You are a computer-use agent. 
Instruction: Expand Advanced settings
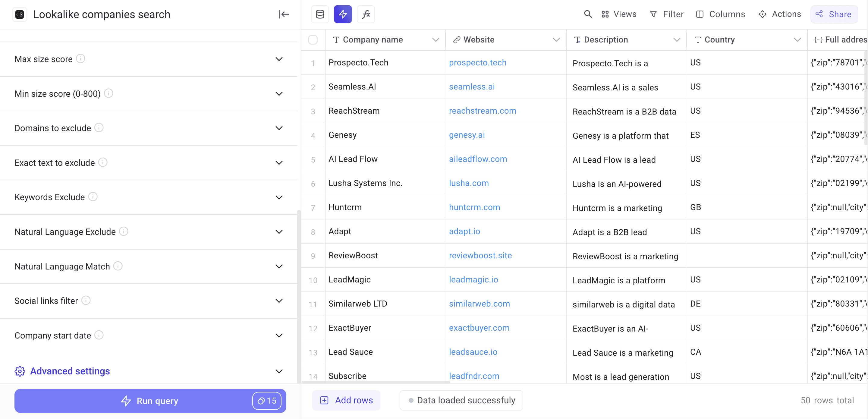click(279, 371)
